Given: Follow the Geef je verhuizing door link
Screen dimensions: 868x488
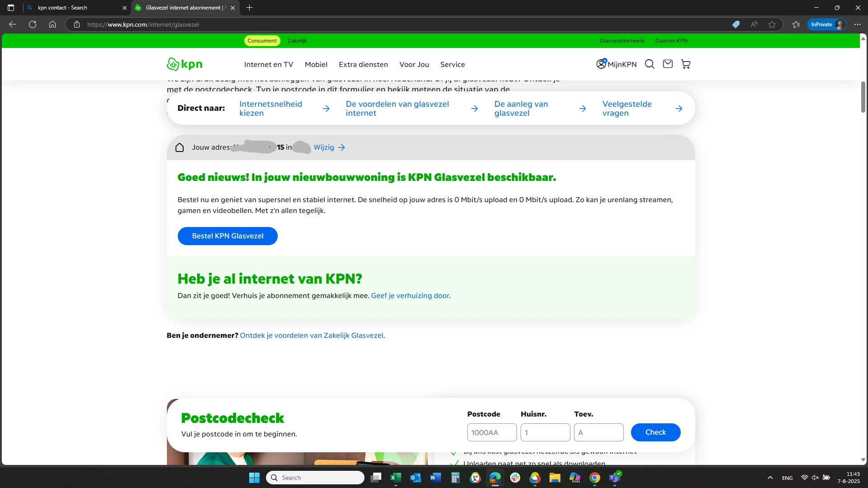Looking at the screenshot, I should tap(410, 296).
